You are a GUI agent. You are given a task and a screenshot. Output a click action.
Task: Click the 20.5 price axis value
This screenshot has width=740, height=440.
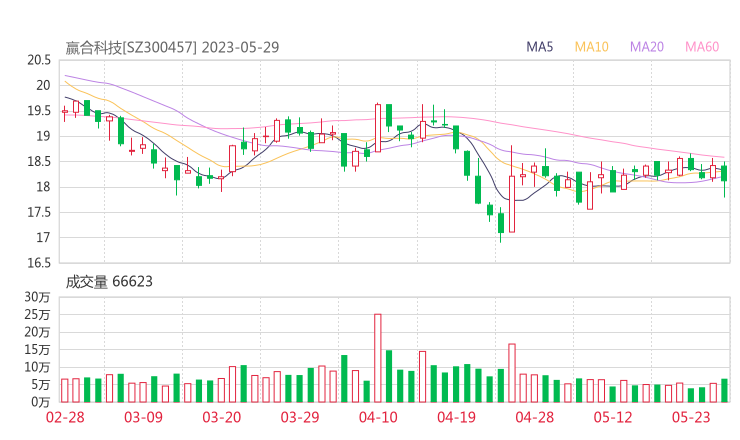pyautogui.click(x=39, y=60)
